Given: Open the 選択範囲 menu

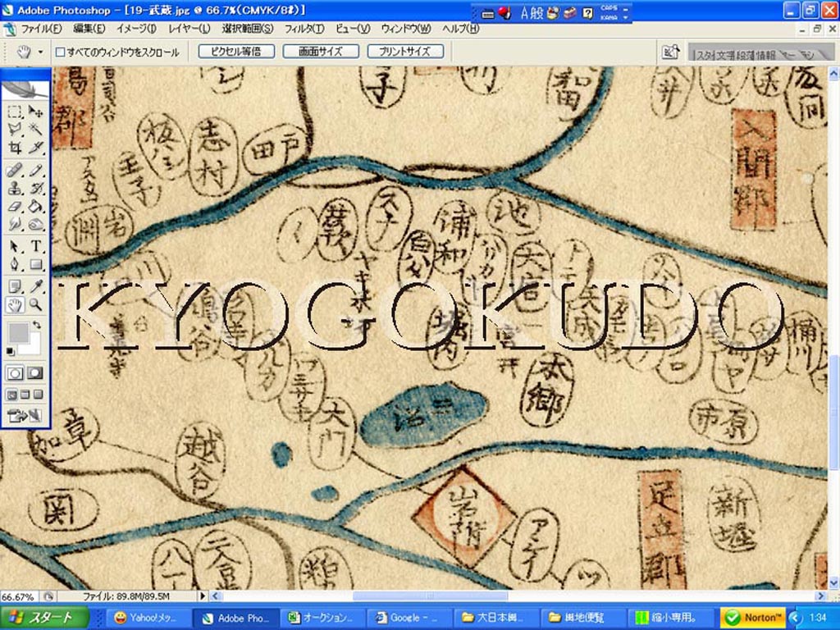Looking at the screenshot, I should 248,29.
